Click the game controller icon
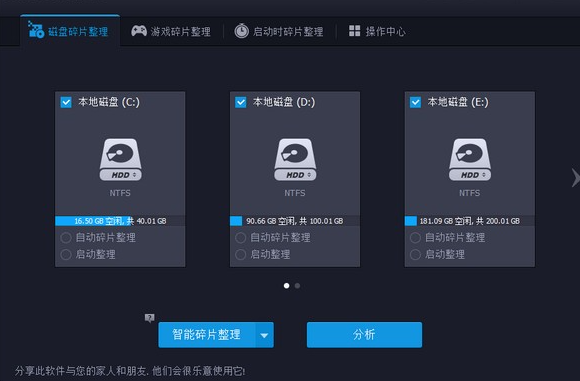Screen dimensions: 580x381 pos(139,31)
